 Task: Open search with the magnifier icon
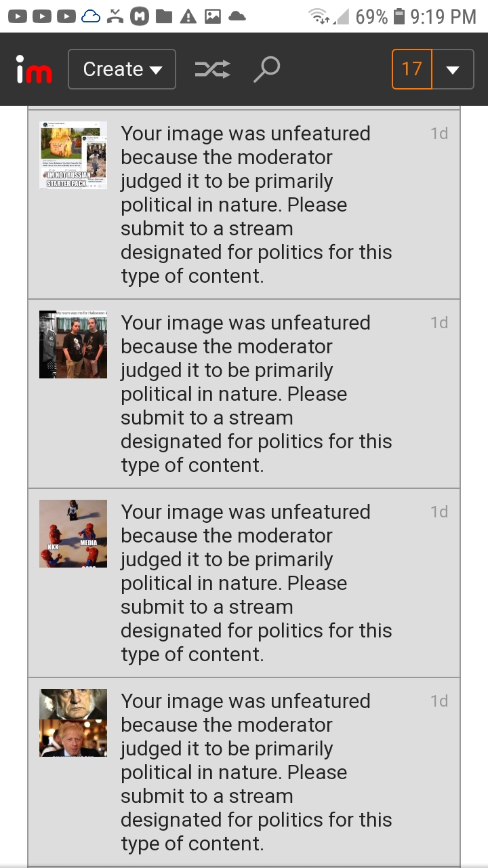coord(266,69)
